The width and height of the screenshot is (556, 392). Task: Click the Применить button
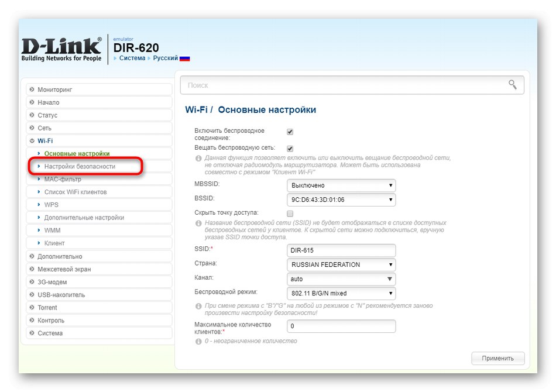(x=498, y=358)
